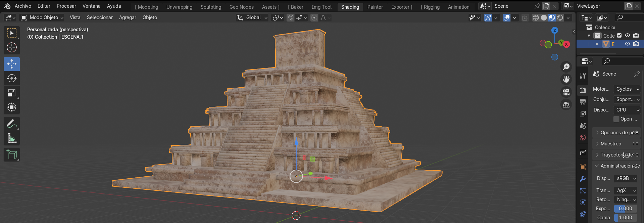This screenshot has height=223, width=644.
Task: Open the Agregar menu in viewport header
Action: pos(128,17)
